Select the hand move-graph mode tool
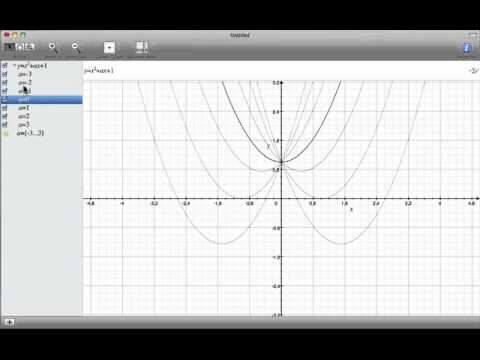Viewport: 480px width, 360px height. point(20,47)
